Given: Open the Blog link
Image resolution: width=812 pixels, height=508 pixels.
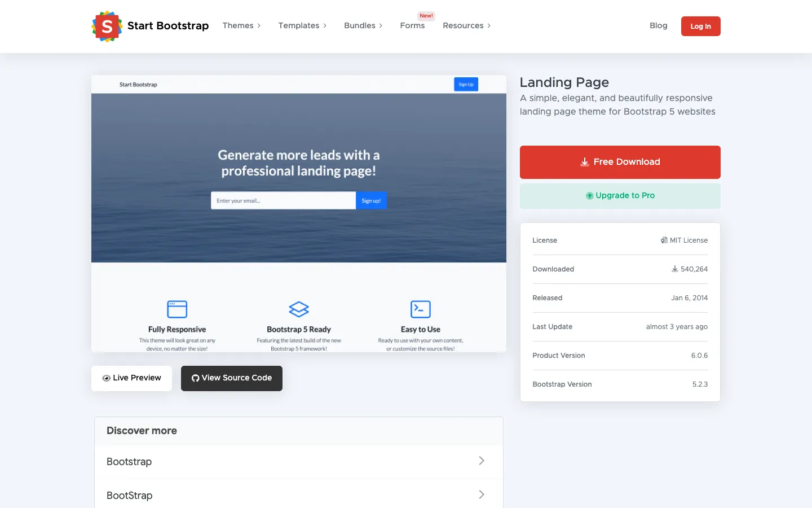Looking at the screenshot, I should click(x=658, y=26).
